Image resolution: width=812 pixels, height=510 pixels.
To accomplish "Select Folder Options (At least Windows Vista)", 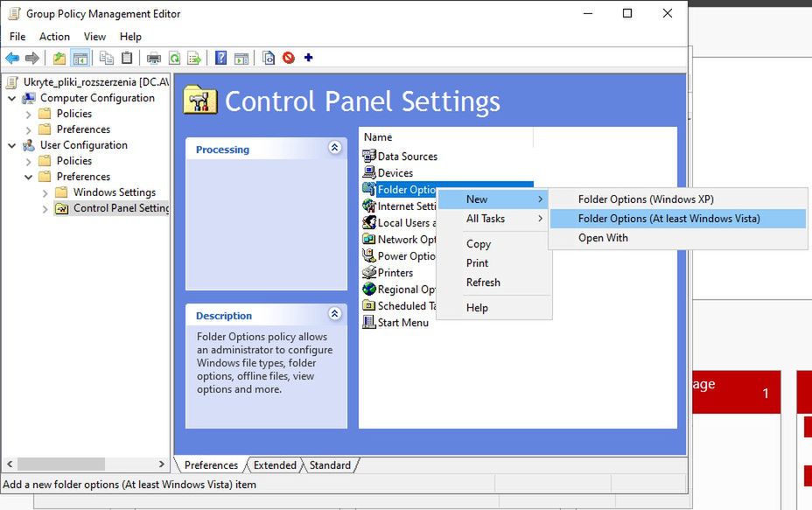I will tap(678, 219).
